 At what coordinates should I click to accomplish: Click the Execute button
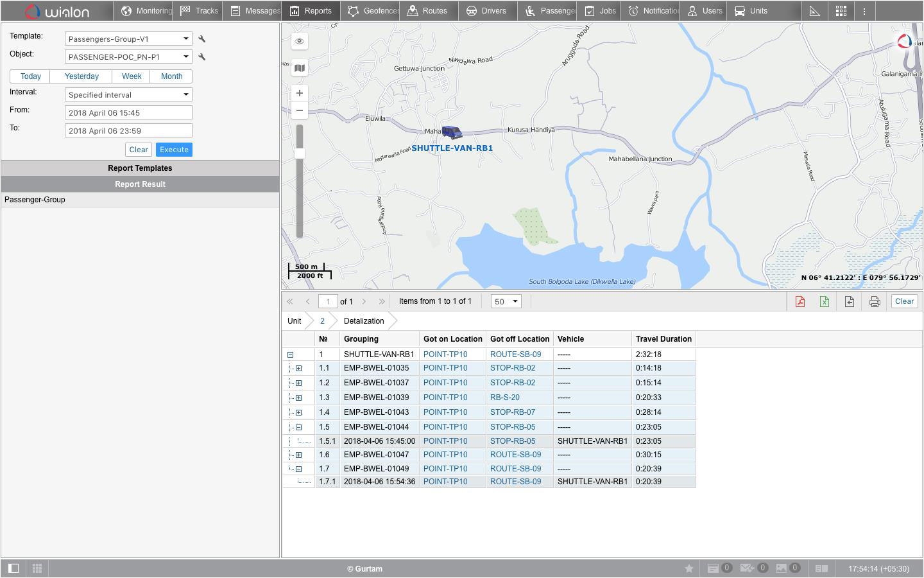[x=174, y=150]
